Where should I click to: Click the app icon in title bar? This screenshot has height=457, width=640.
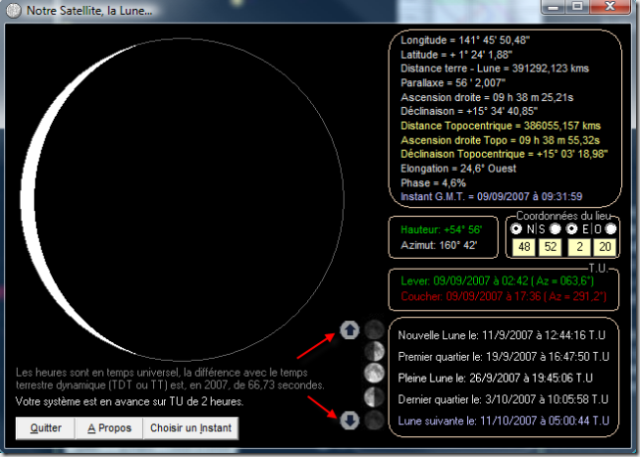click(13, 9)
